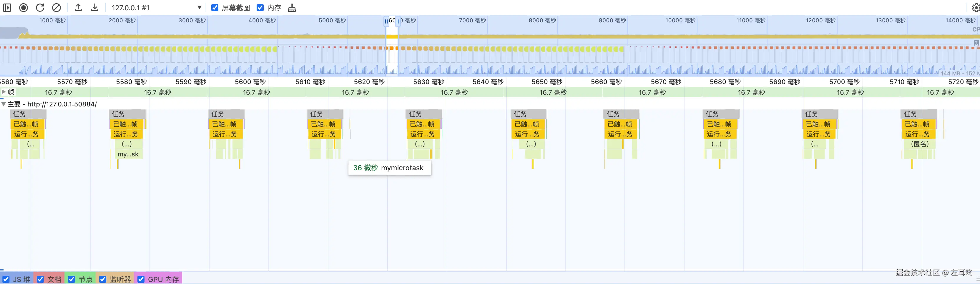Click the 5630 毫秒 ruler label
The height and width of the screenshot is (284, 980).
[429, 82]
